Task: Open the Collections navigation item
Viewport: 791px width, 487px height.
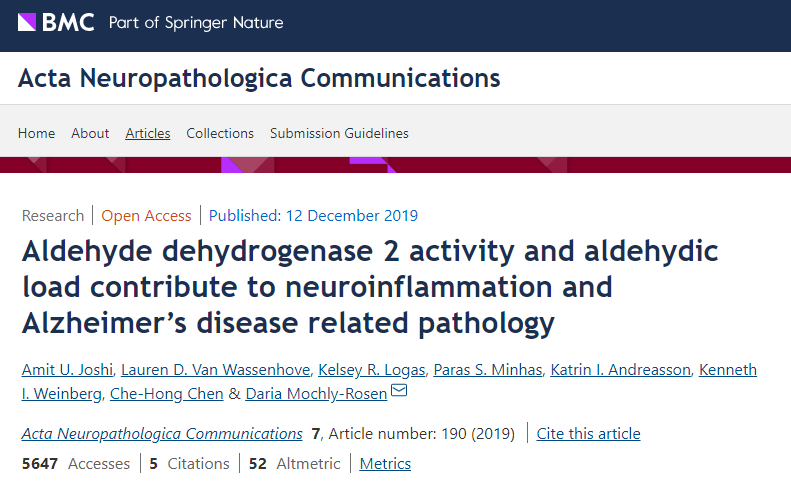Action: point(220,133)
